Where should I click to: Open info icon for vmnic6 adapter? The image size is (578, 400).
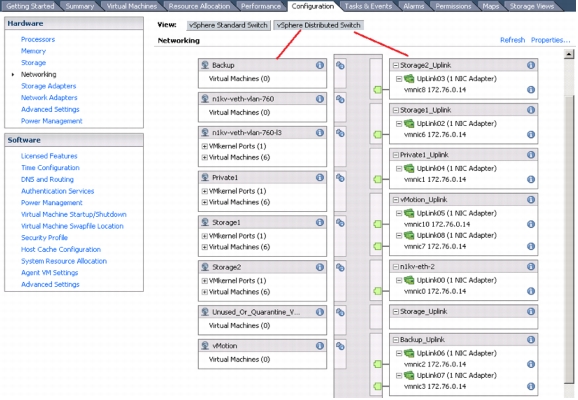pos(531,135)
